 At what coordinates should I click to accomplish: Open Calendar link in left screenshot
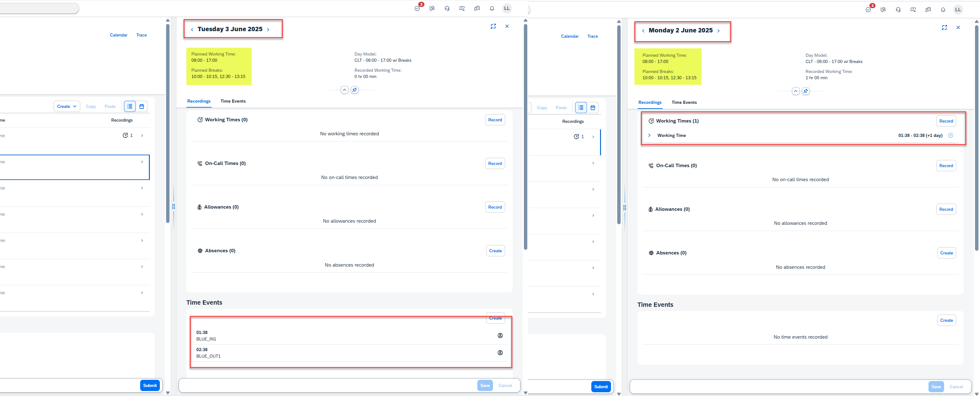point(119,35)
